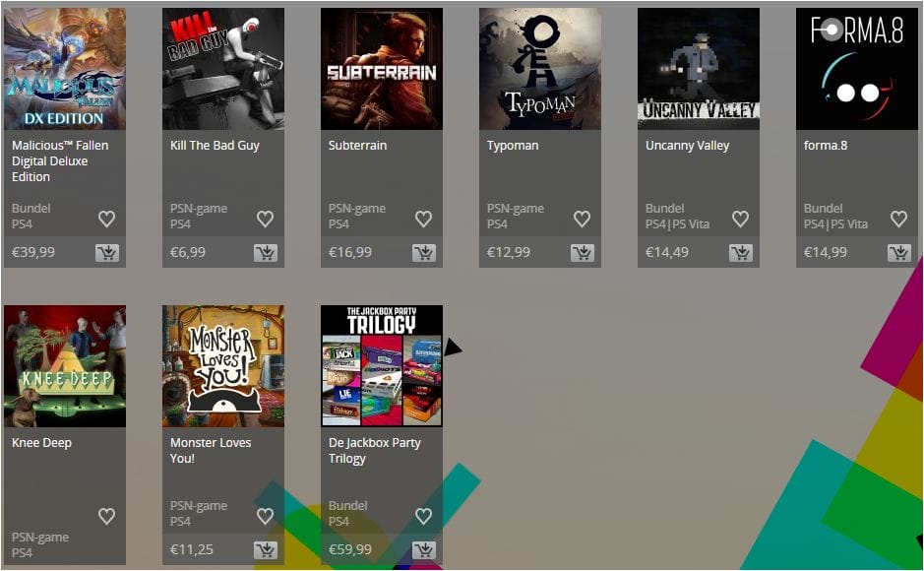Add Subterrain to the shopping cart
Viewport: 924px width, 571px height.
coord(424,253)
